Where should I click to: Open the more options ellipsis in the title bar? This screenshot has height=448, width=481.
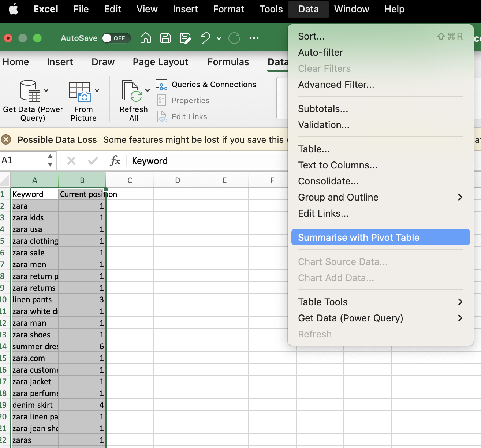coord(254,38)
